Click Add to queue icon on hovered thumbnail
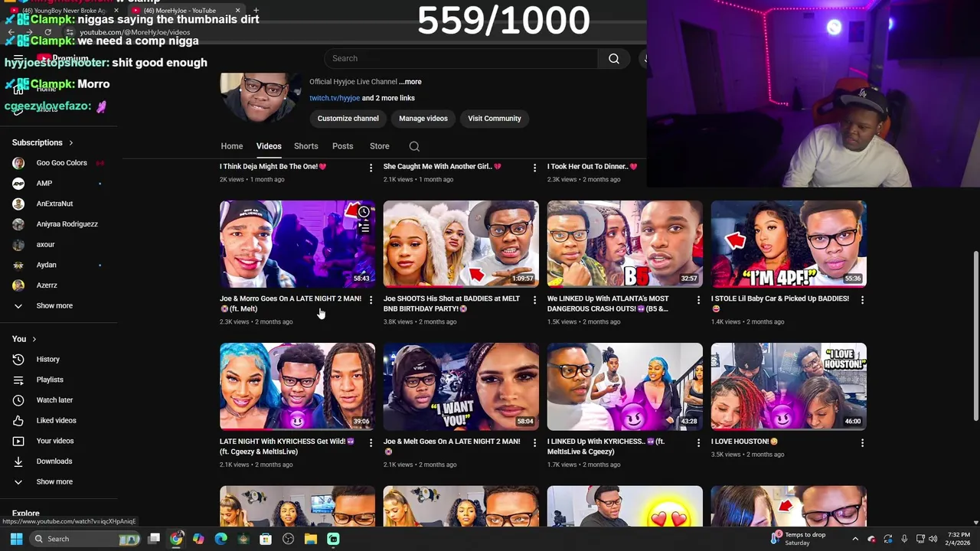Viewport: 980px width, 551px height. [x=364, y=227]
